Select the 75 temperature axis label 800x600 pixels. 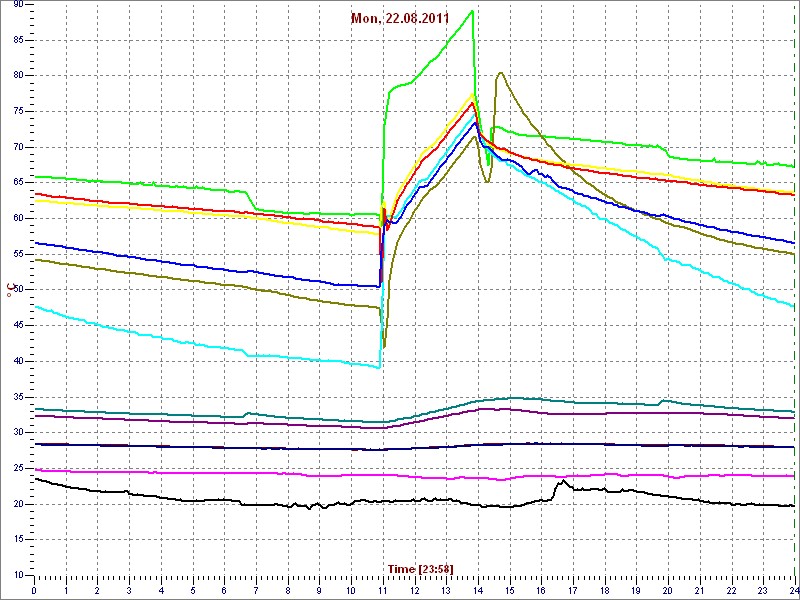point(18,112)
